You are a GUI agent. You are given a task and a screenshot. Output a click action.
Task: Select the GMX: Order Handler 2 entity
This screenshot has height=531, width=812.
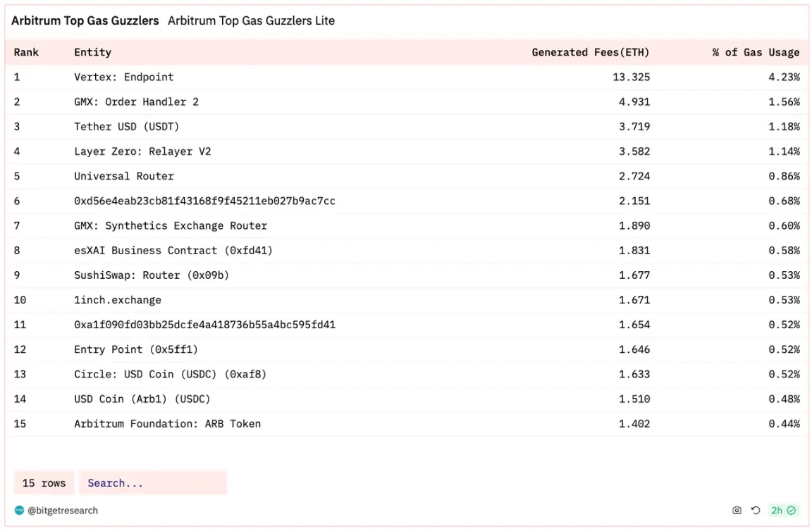pyautogui.click(x=136, y=101)
